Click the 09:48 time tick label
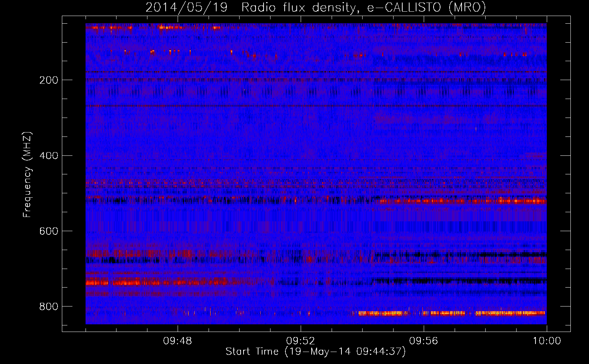The height and width of the screenshot is (364, 589). coord(178,341)
